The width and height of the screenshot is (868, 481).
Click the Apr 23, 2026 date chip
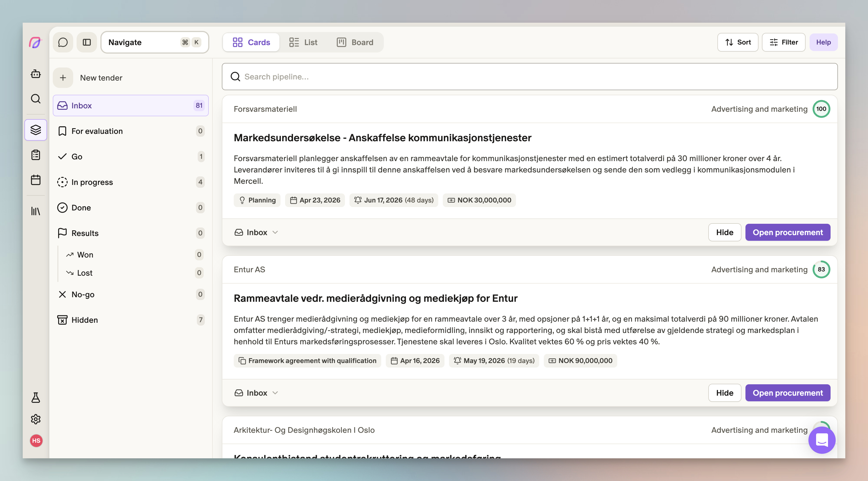point(315,200)
